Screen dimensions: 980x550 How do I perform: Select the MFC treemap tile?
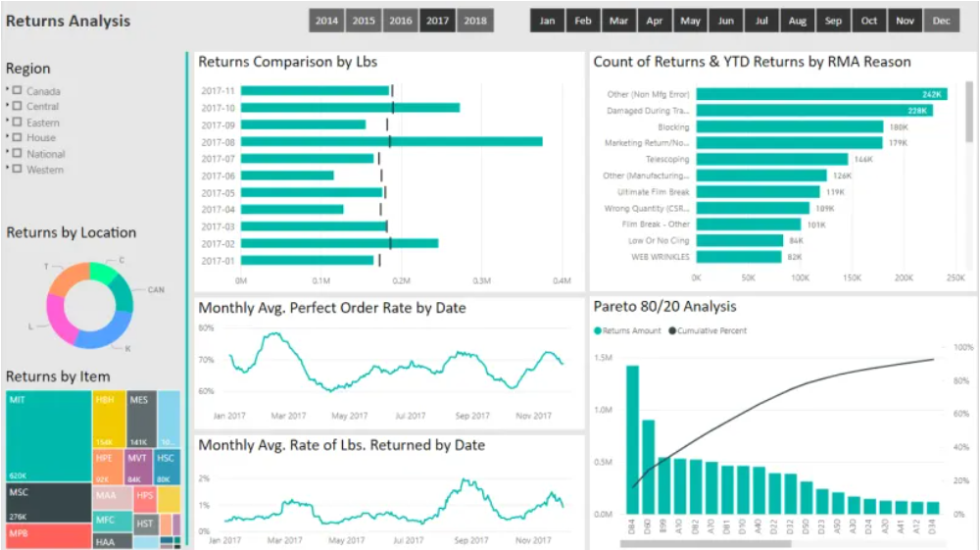coord(113,522)
